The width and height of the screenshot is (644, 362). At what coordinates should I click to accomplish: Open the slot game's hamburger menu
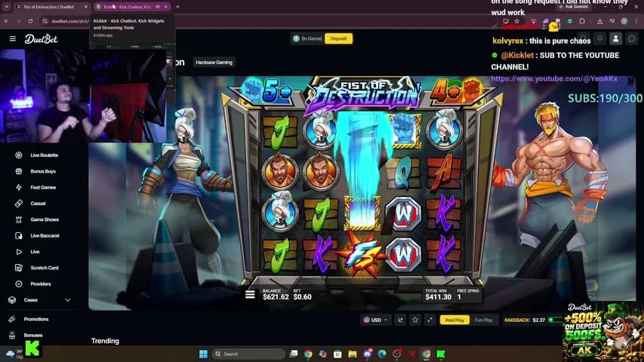pyautogui.click(x=250, y=295)
